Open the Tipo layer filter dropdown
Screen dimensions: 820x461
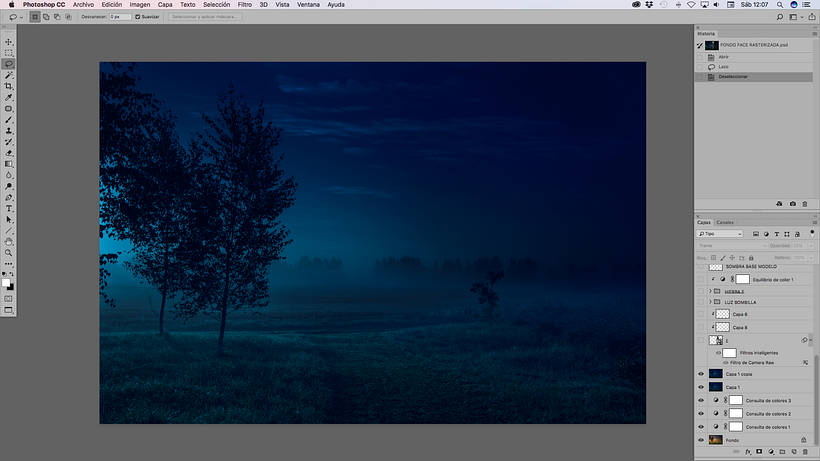coord(720,234)
